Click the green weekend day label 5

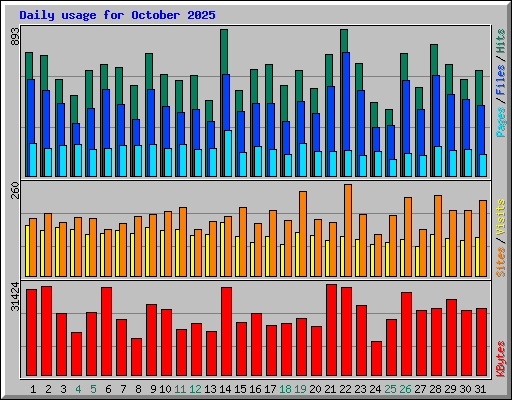[x=93, y=389]
